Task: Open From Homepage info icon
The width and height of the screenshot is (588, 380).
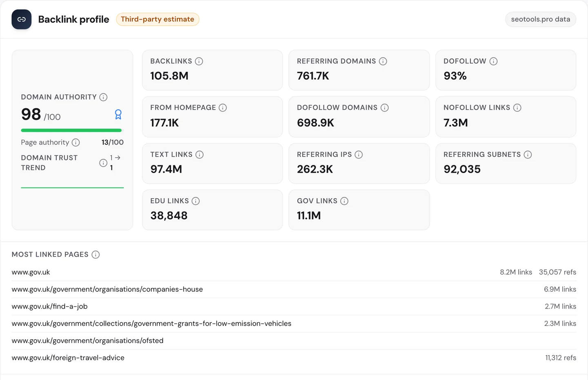Action: [223, 108]
